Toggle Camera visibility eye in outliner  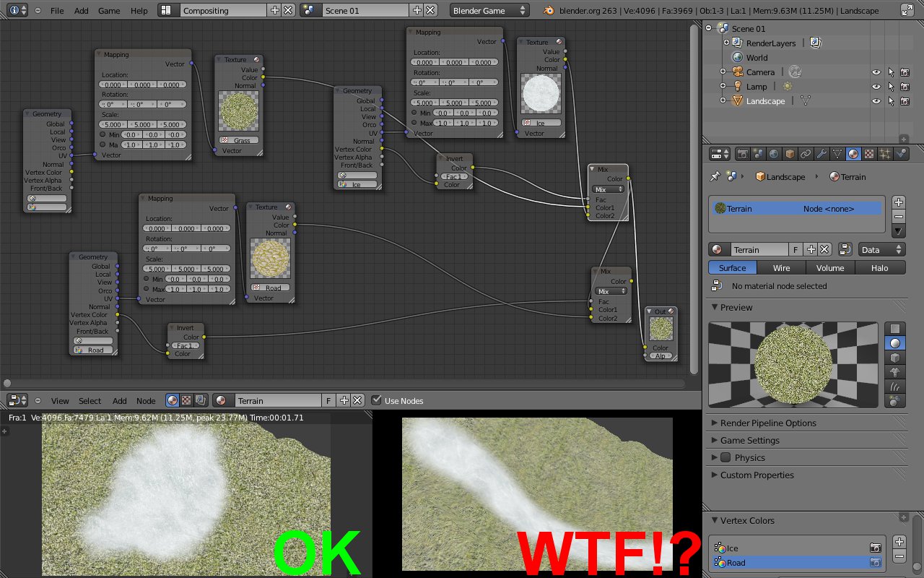pos(876,72)
